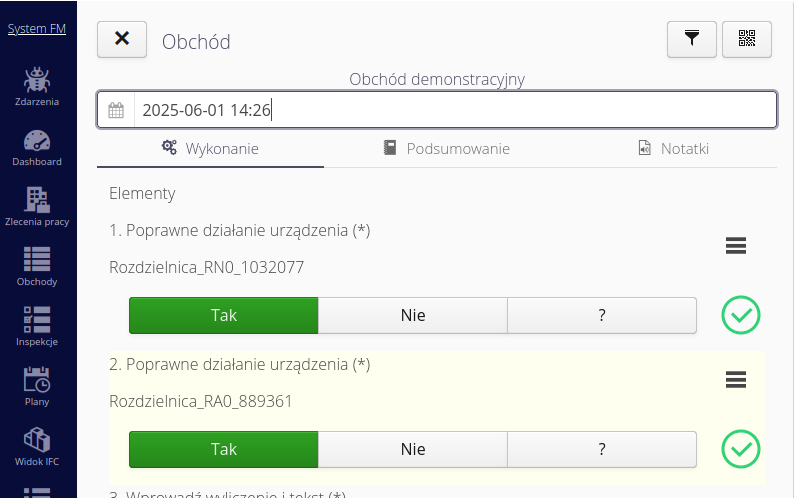Viewport: 794px width, 498px height.
Task: Switch to the Podsumowanie tab
Action: (446, 149)
